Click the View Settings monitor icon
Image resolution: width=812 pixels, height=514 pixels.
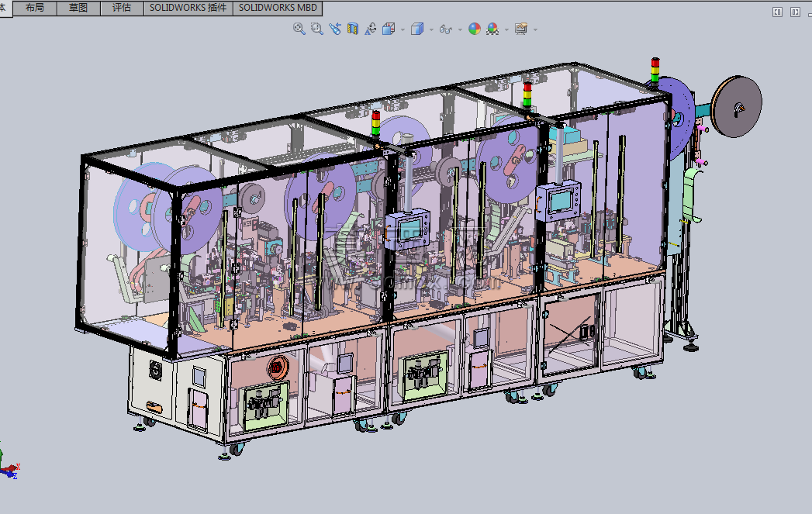pos(521,29)
